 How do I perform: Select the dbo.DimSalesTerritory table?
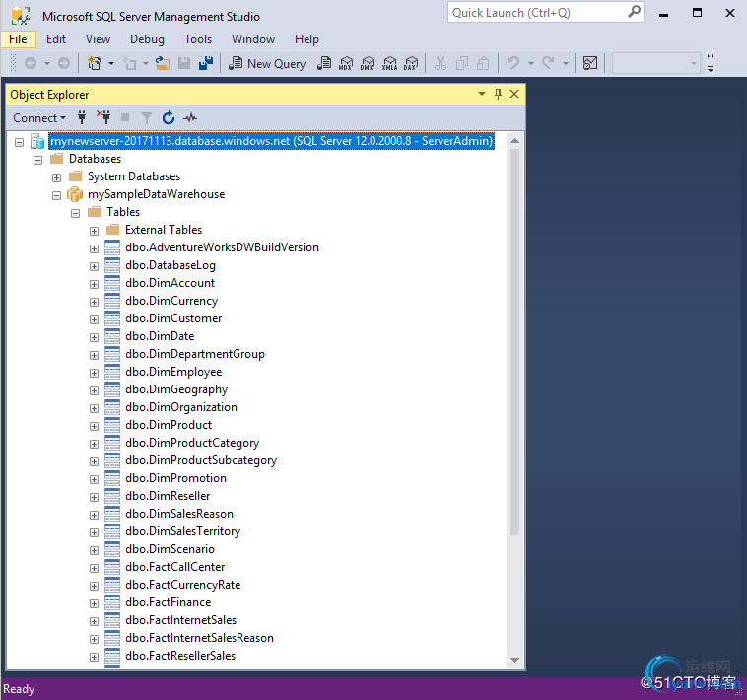pyautogui.click(x=183, y=531)
